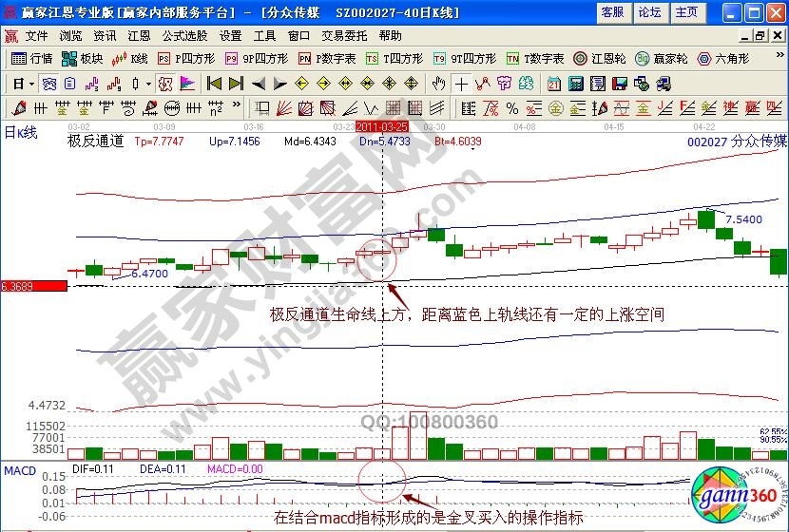Open 行情 quotes view
This screenshot has height=532, width=789.
[x=31, y=59]
